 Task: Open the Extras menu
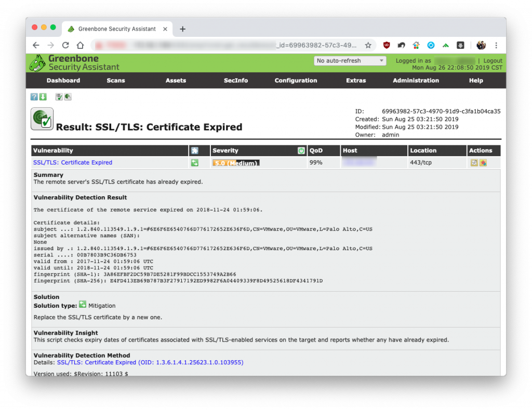pos(356,80)
